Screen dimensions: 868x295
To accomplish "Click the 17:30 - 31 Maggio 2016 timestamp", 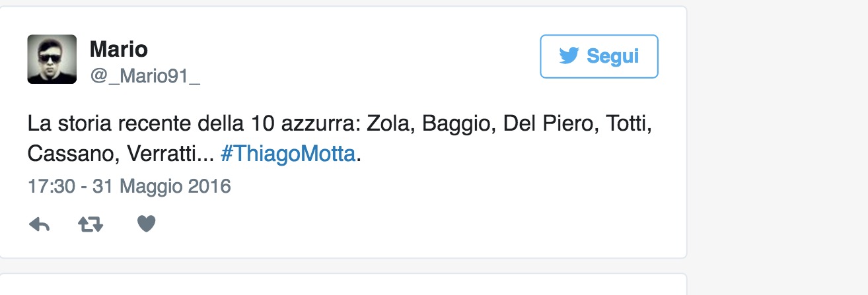I will [129, 186].
